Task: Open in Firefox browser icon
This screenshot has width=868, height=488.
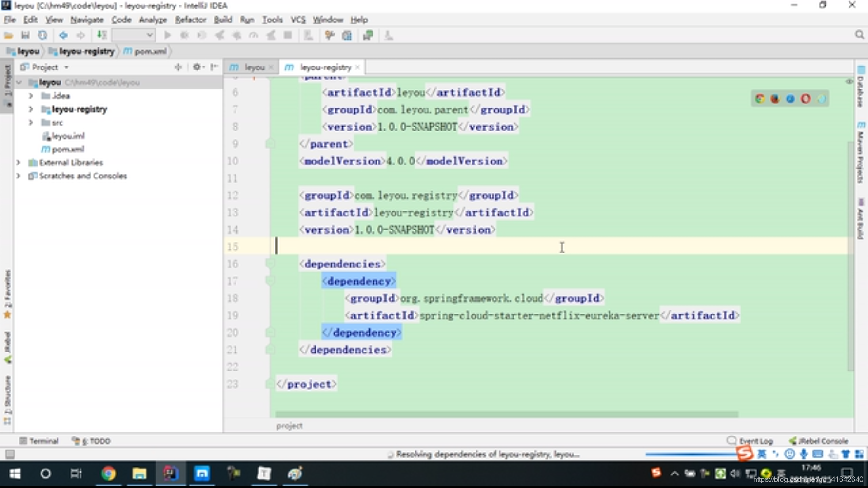Action: pos(775,99)
